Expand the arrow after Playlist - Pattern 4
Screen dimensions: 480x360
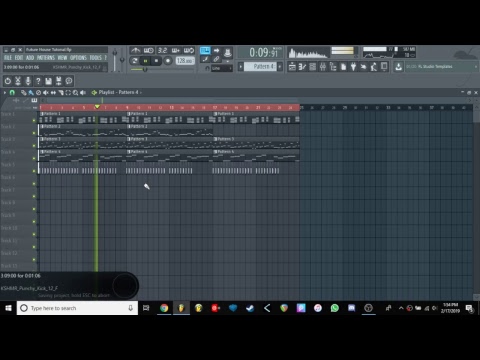[141, 92]
